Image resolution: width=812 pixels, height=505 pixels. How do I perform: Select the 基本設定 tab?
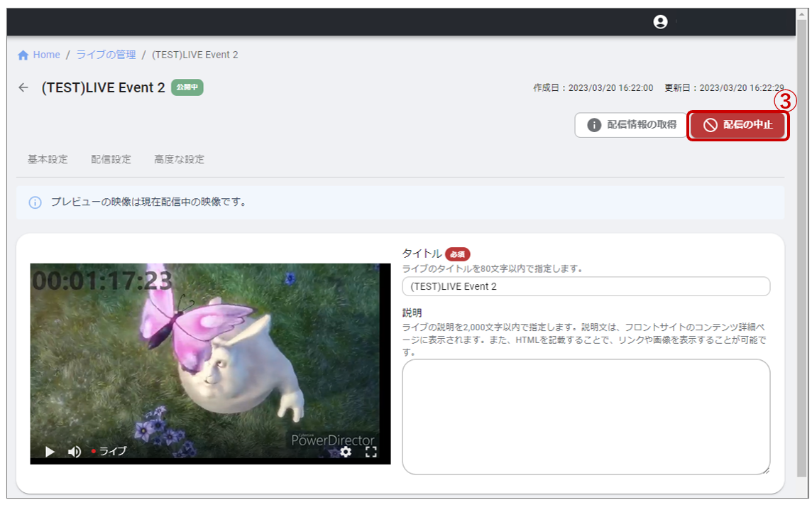pos(50,159)
